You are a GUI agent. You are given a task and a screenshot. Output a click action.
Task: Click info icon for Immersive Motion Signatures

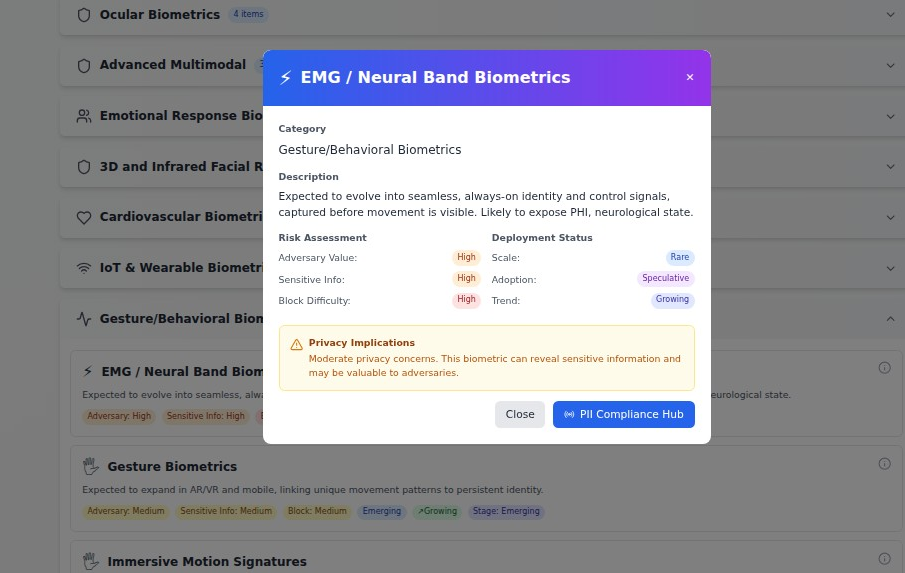pos(884,559)
